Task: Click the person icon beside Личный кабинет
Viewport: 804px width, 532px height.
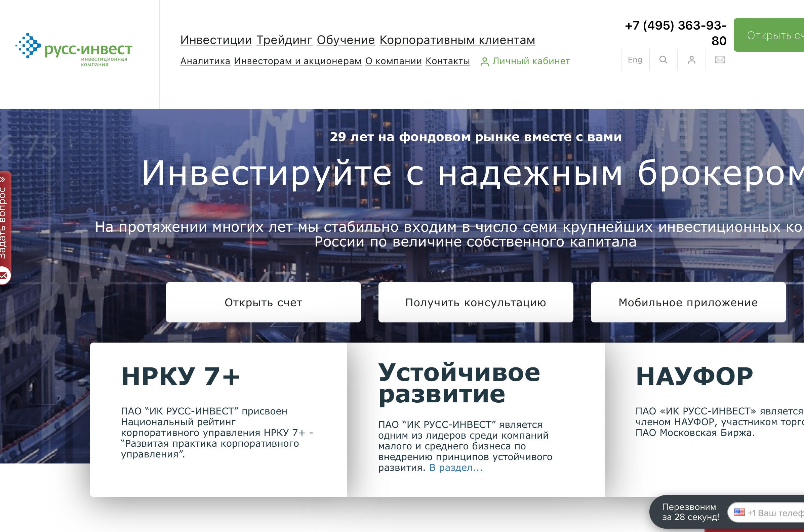Action: point(484,62)
